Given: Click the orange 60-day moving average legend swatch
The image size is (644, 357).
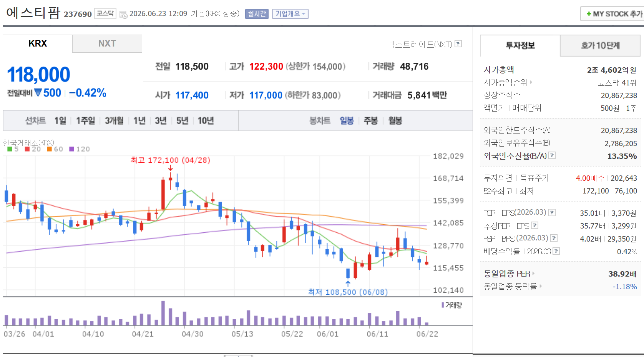Looking at the screenshot, I should (x=50, y=149).
